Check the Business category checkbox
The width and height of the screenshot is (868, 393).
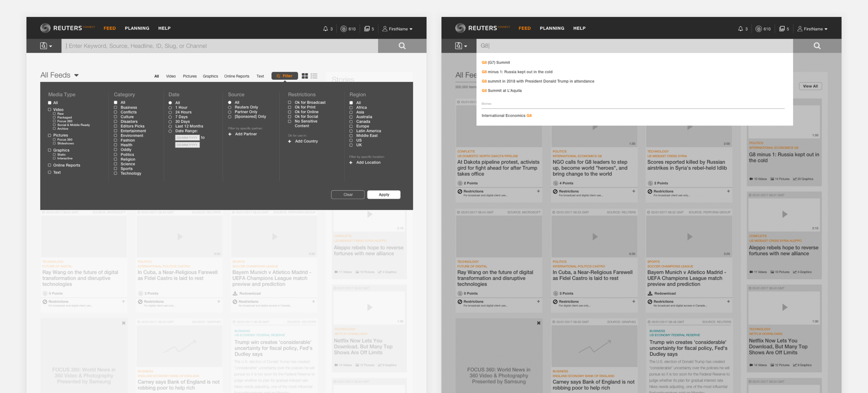116,108
